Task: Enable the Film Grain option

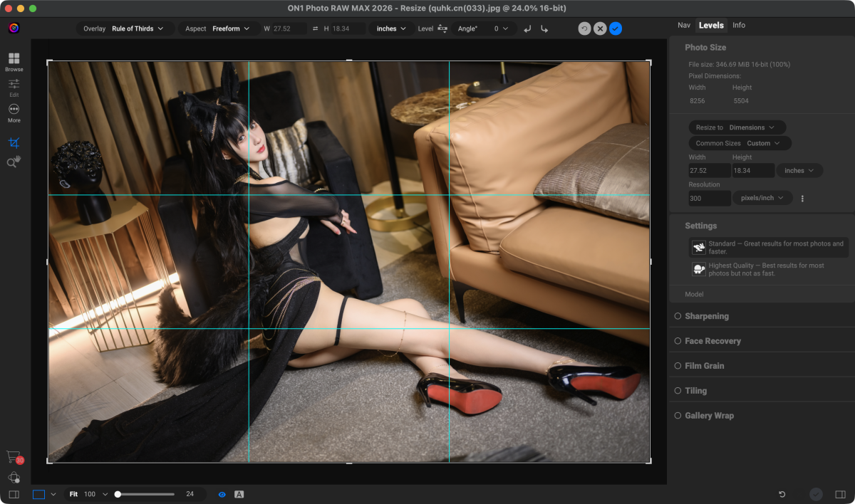Action: coord(678,366)
